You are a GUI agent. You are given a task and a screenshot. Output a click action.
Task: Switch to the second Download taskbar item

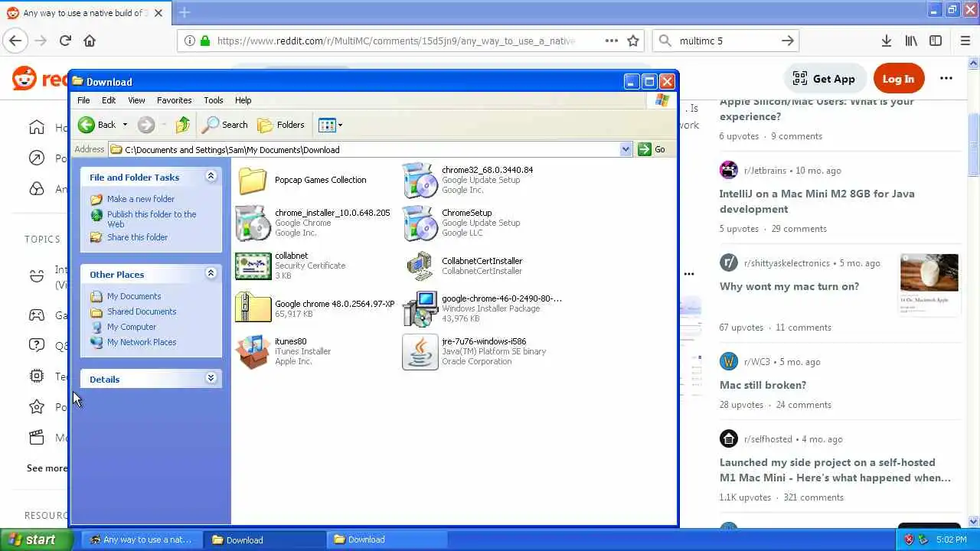pos(387,540)
